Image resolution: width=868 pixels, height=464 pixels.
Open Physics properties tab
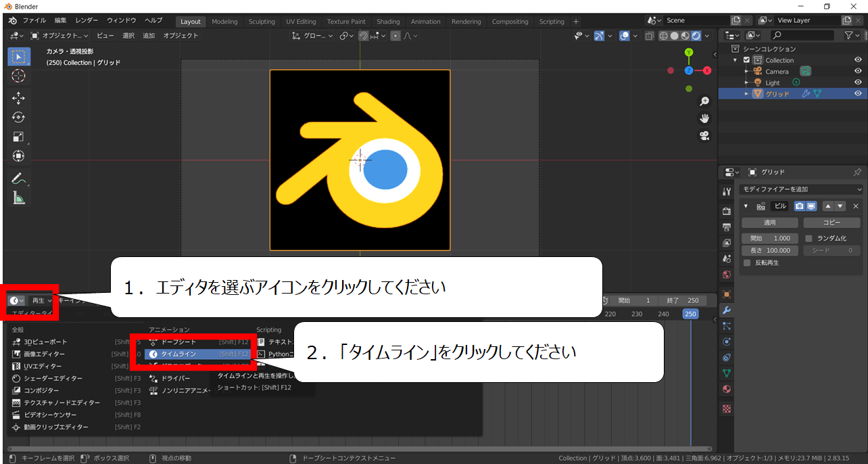pyautogui.click(x=727, y=342)
